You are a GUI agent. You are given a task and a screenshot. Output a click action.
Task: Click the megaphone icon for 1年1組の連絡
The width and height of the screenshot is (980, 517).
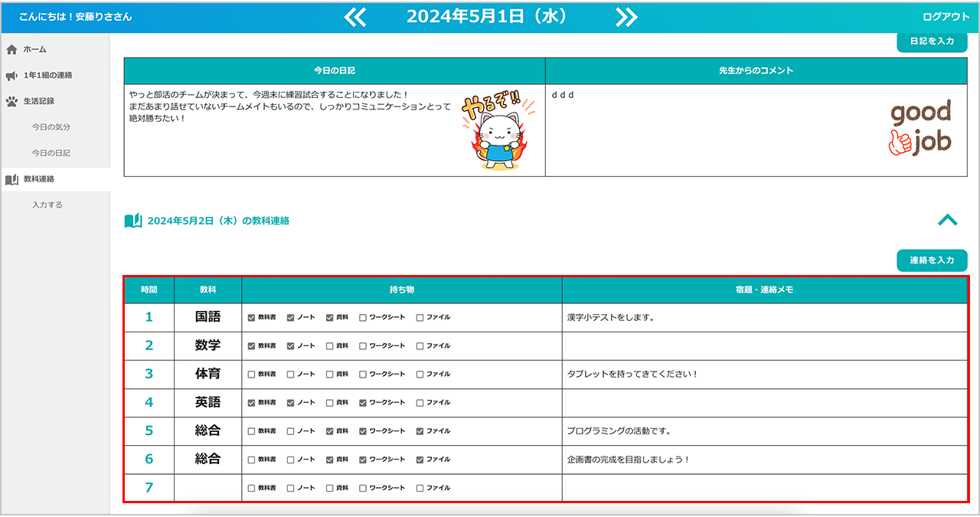pyautogui.click(x=11, y=76)
